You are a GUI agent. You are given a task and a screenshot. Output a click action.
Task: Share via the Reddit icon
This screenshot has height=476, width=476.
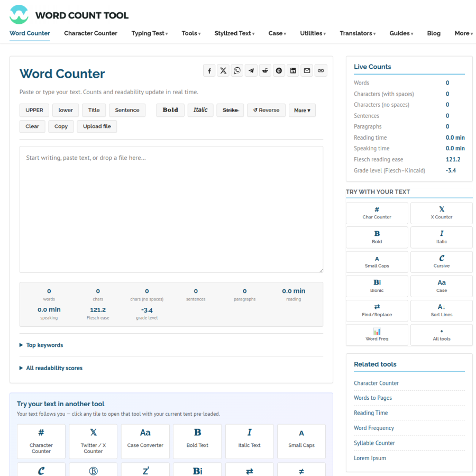point(265,71)
